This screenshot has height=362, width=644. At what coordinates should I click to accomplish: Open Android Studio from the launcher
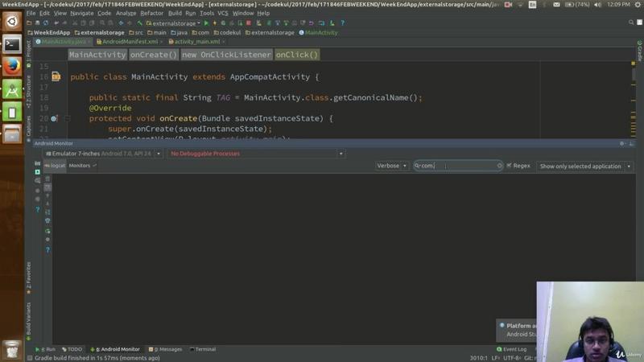point(12,89)
